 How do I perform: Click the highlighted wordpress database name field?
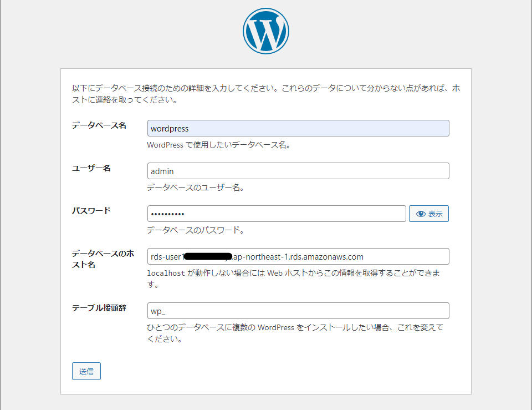tap(298, 128)
